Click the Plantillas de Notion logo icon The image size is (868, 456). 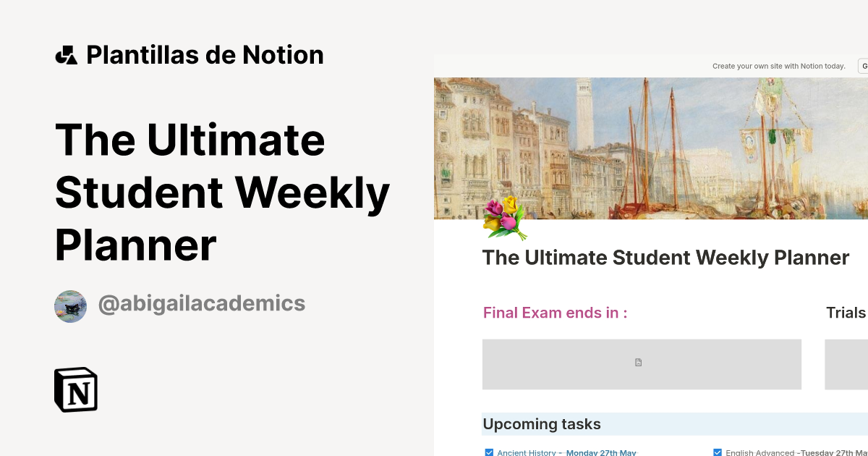[x=66, y=54]
